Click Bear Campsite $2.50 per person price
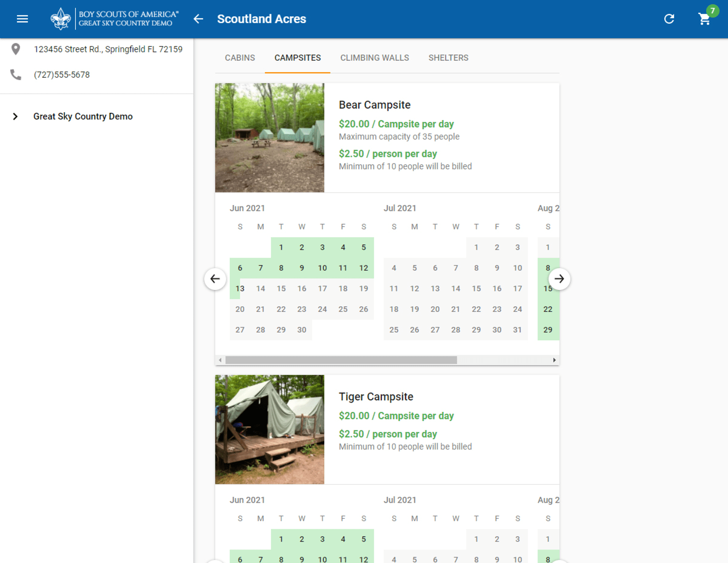Screen dimensions: 728x563 pyautogui.click(x=388, y=154)
